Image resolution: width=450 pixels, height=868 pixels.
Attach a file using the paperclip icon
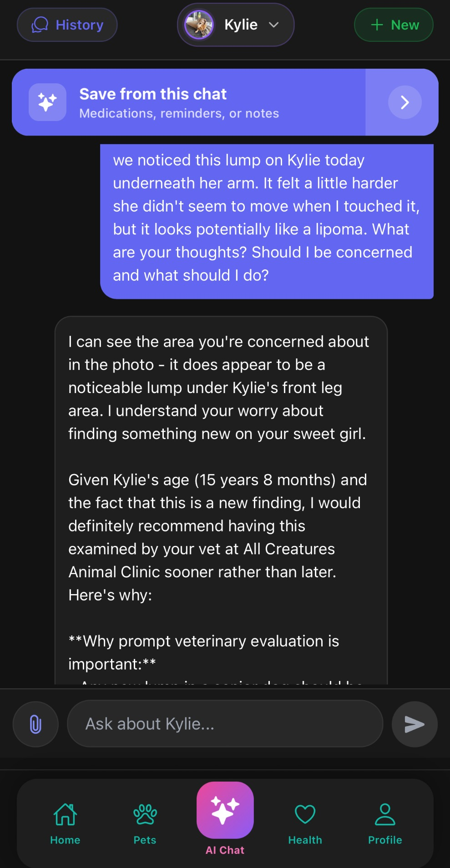[35, 724]
